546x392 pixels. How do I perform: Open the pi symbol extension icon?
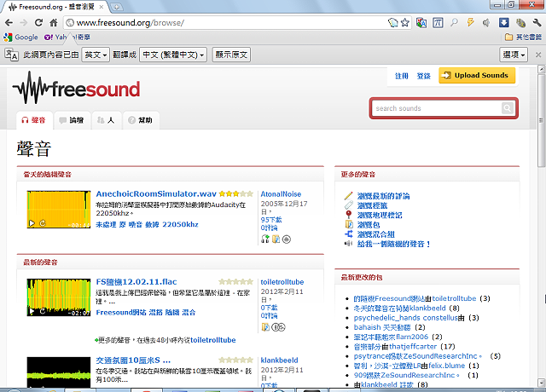coord(438,23)
